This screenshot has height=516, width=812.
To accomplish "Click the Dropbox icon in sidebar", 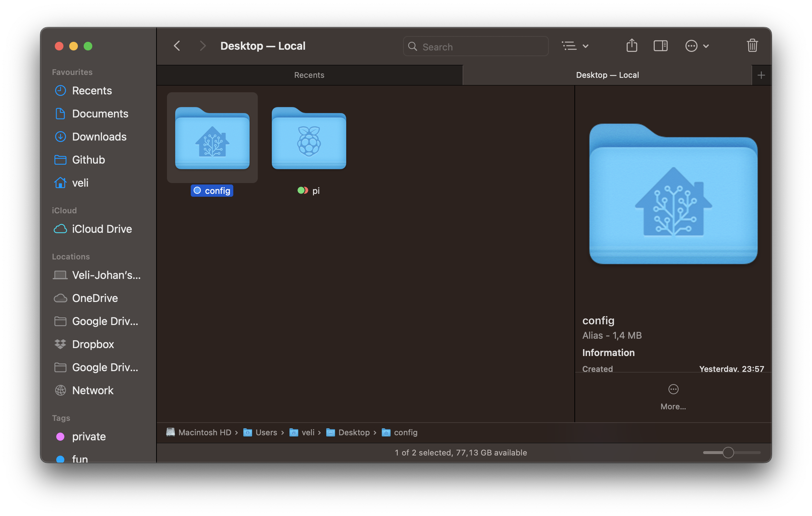I will pos(62,344).
